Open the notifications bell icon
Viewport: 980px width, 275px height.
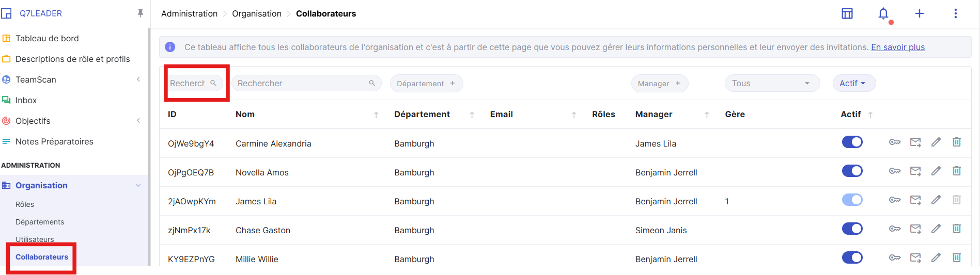pyautogui.click(x=883, y=13)
